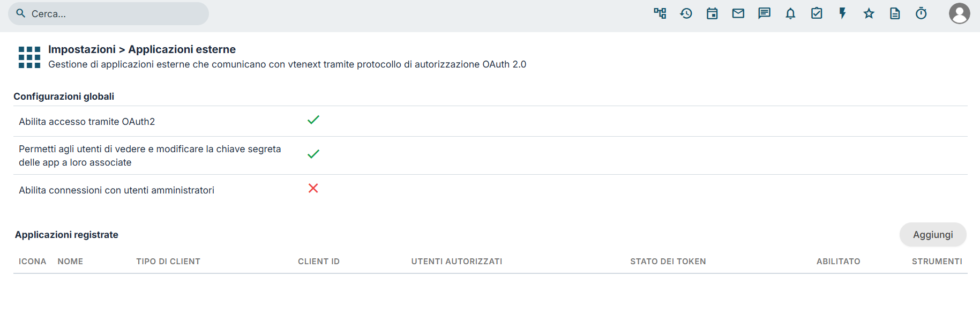Screen dimensions: 980x313
Task: Open the lightning bolt quick actions icon
Action: pos(842,13)
